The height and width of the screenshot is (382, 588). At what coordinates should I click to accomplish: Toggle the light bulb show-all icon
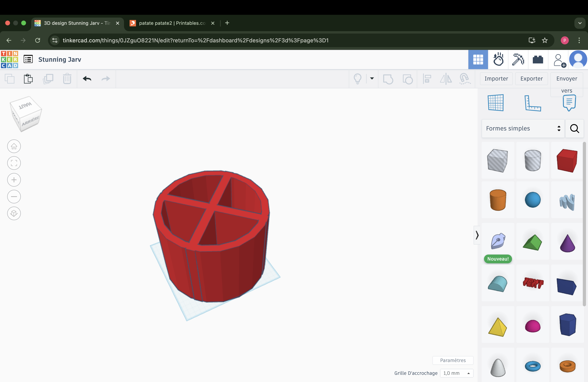357,79
